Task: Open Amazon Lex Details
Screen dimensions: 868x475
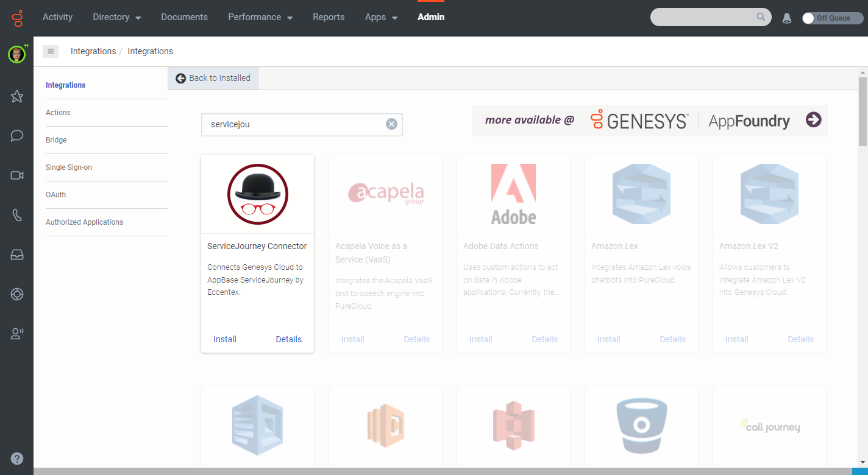Action: 672,339
